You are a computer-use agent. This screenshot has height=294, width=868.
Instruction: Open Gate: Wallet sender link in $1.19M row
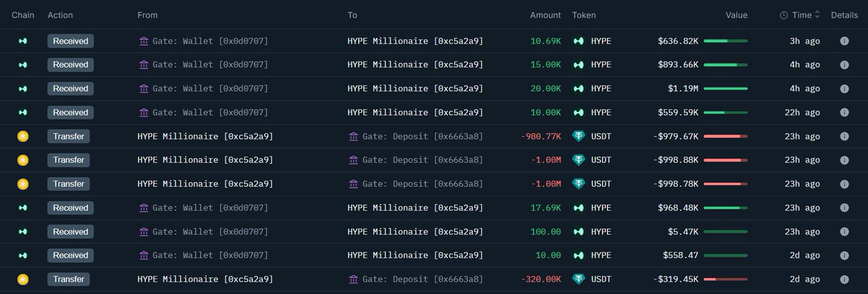point(210,89)
